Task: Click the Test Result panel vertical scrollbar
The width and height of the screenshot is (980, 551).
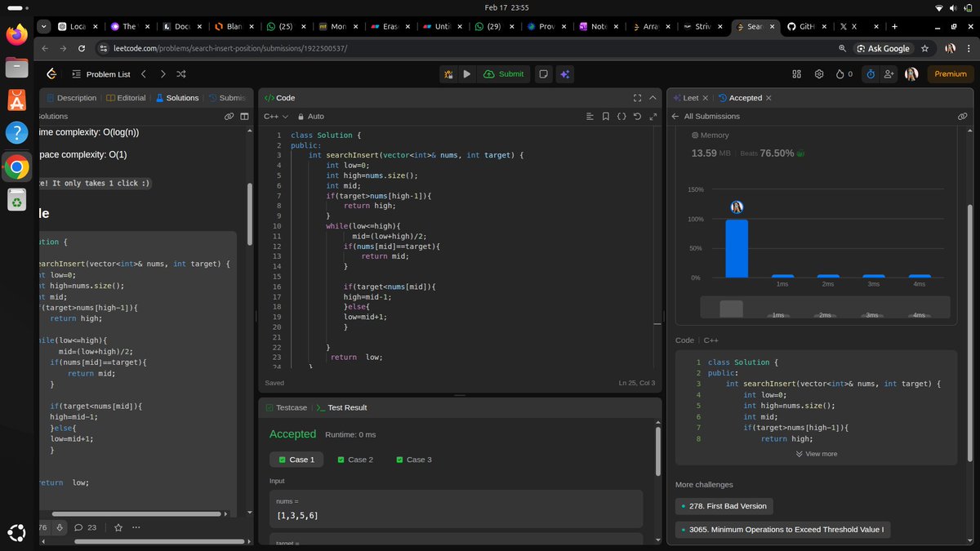Action: pyautogui.click(x=657, y=450)
